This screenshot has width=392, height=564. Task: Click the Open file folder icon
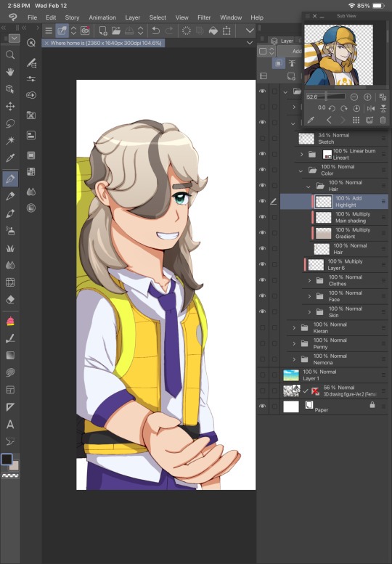tap(116, 31)
